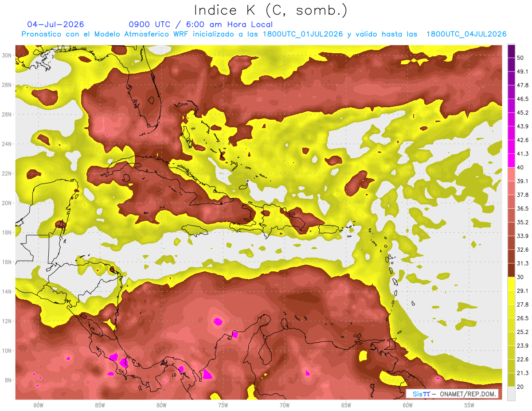The width and height of the screenshot is (532, 411).
Task: Select the colorbar value "36.5"
Action: [524, 208]
